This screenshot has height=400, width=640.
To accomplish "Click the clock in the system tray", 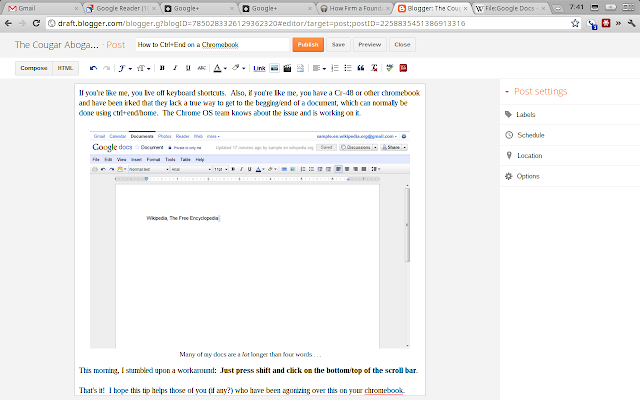I will [x=577, y=7].
